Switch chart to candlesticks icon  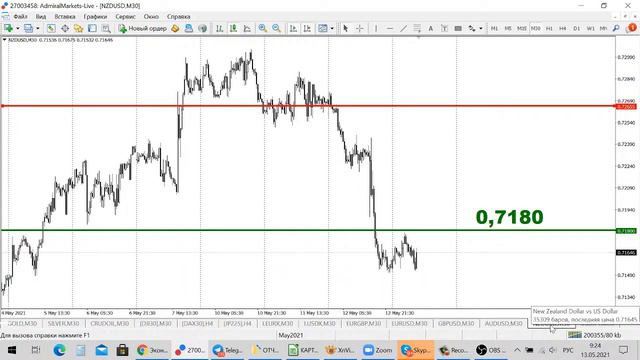point(233,28)
